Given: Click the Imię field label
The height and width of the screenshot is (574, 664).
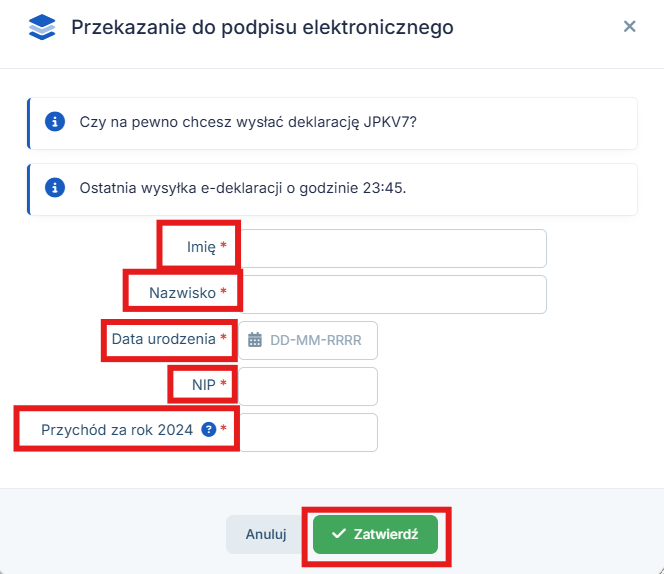Looking at the screenshot, I should [x=201, y=247].
